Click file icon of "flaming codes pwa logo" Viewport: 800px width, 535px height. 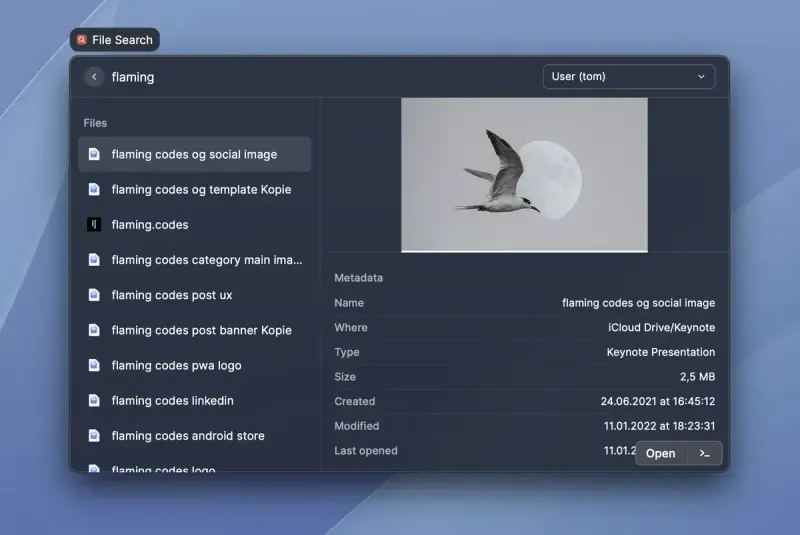[94, 365]
